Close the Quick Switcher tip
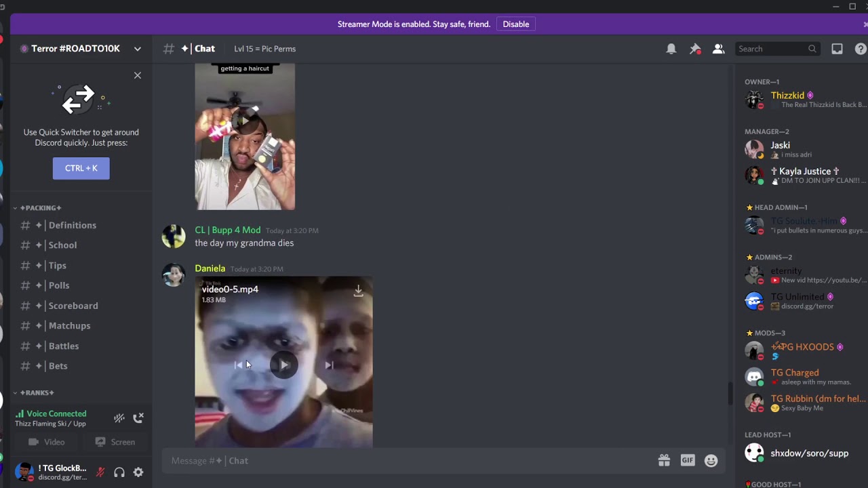 click(x=138, y=75)
